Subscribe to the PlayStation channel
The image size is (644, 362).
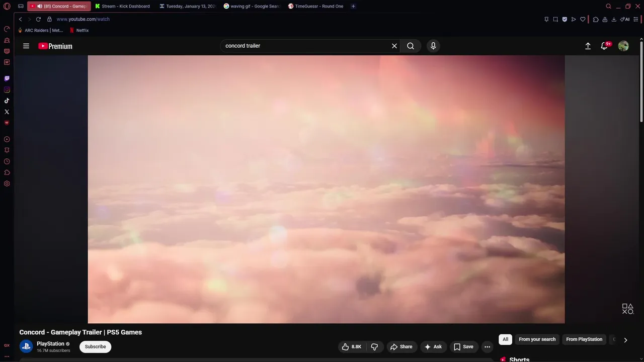pyautogui.click(x=95, y=347)
